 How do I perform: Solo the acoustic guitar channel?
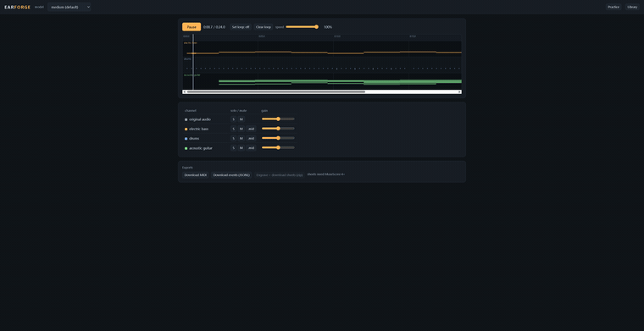[x=233, y=147]
